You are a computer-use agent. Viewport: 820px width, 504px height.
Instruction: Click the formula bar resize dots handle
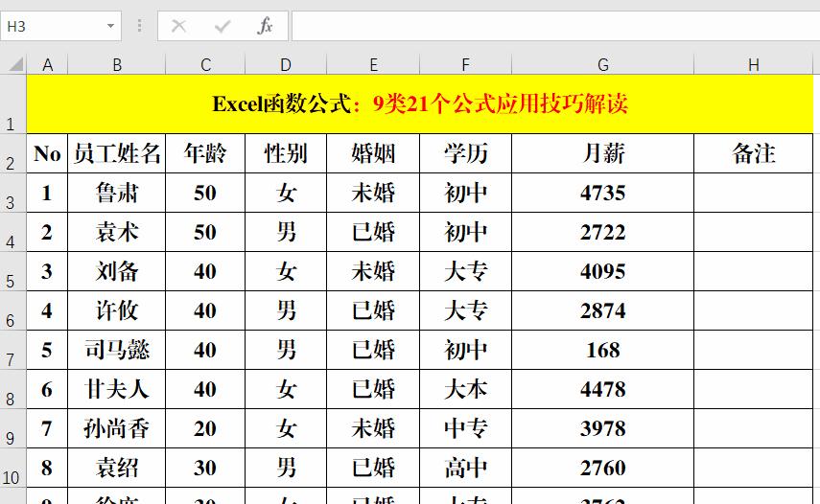[139, 26]
